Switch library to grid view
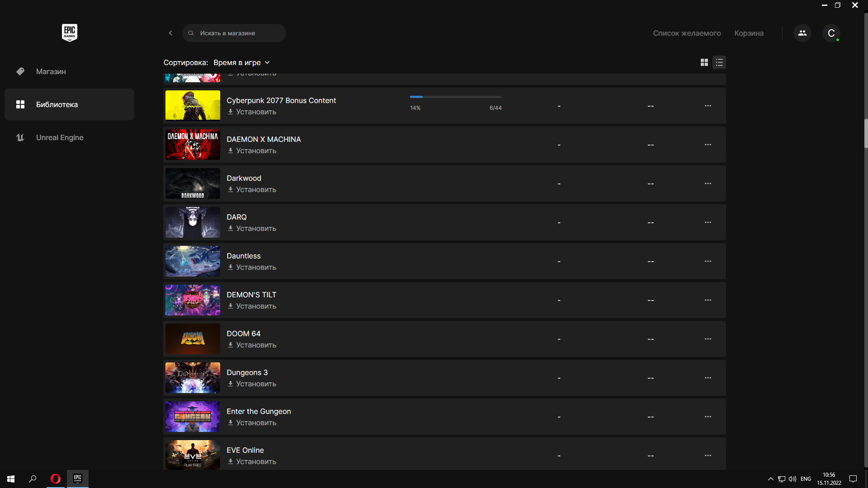The height and width of the screenshot is (488, 868). coord(704,62)
